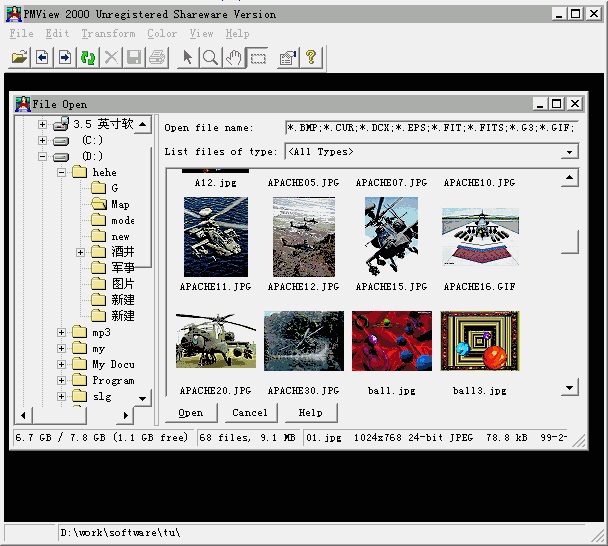
Task: Open the 'List files of type' dropdown
Action: click(569, 152)
